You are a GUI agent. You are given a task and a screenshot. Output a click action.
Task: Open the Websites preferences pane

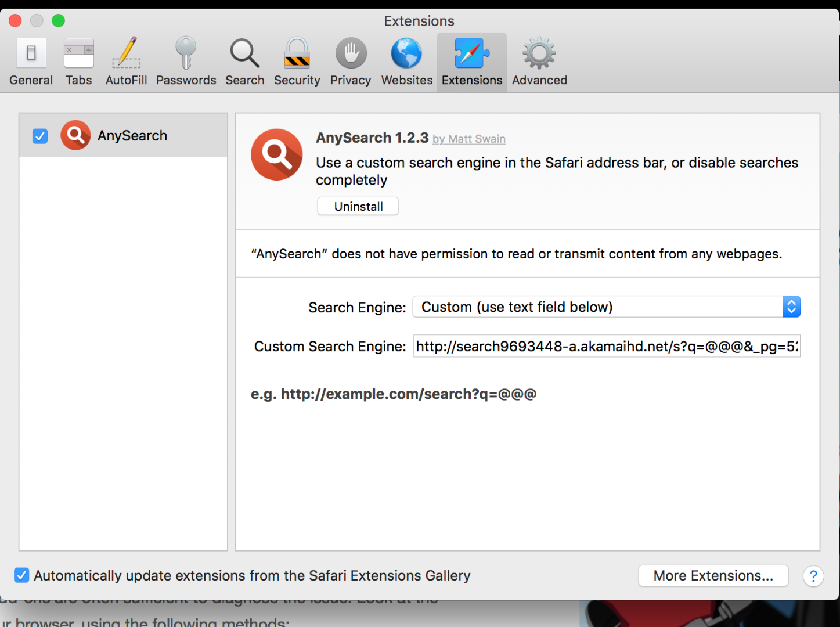click(407, 62)
